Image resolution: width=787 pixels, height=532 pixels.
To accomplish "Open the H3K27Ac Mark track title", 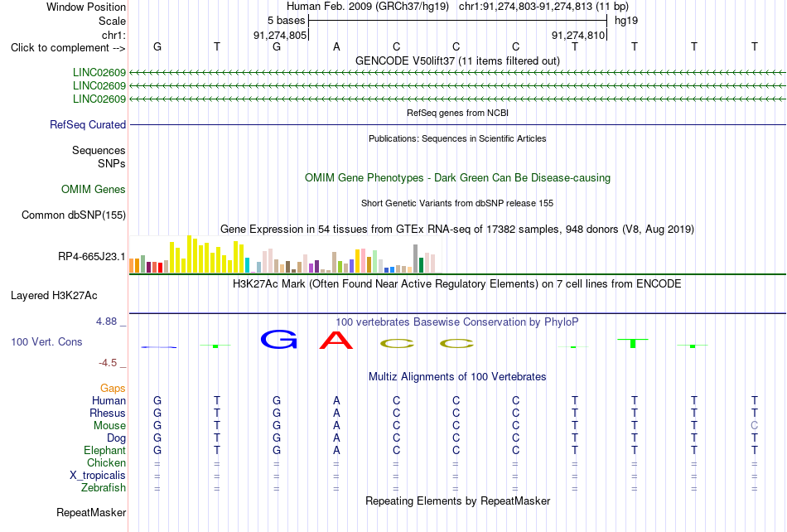I will [457, 284].
